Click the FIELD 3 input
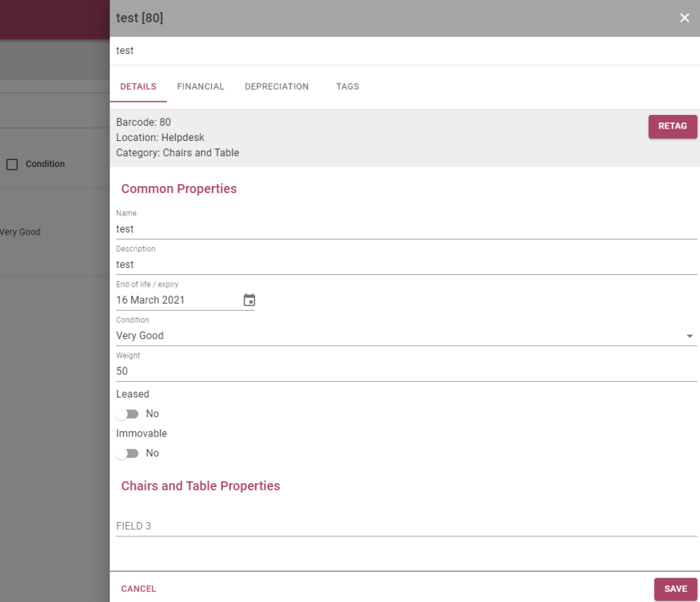 [x=406, y=526]
